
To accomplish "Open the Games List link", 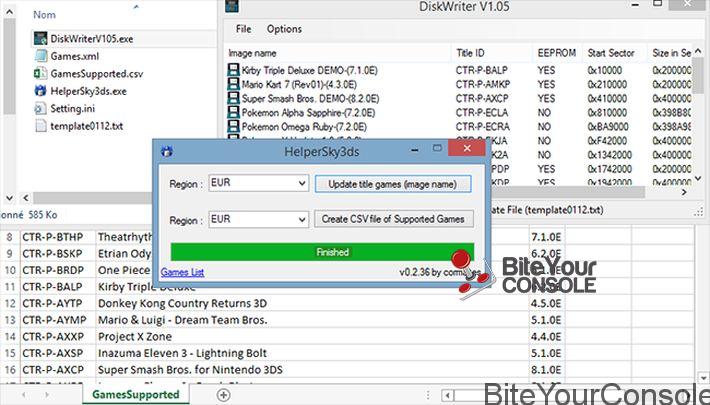I will click(182, 272).
